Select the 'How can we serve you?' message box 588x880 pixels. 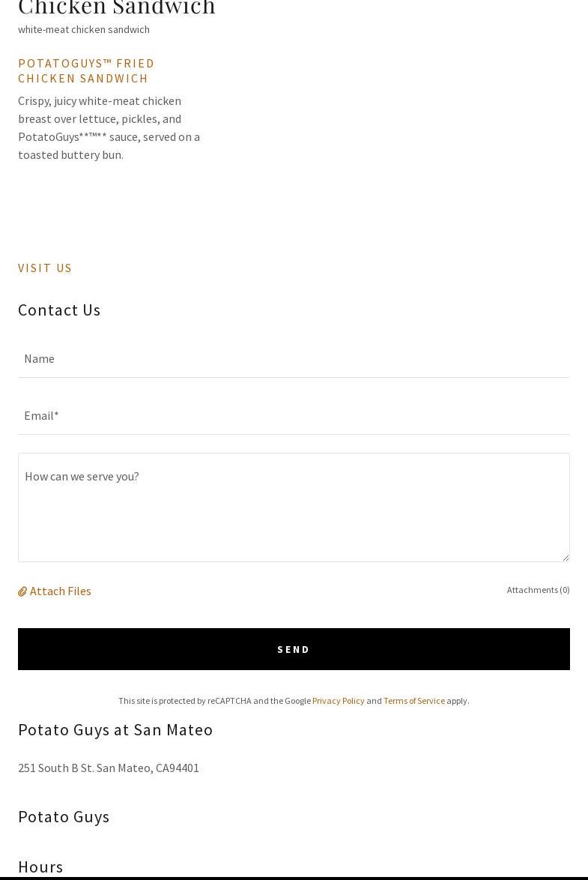[x=294, y=507]
